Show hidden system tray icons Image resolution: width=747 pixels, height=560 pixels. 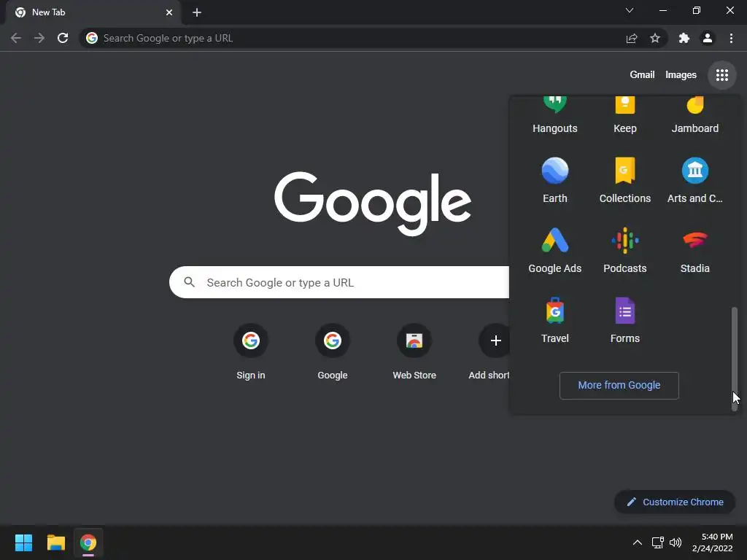[x=637, y=542]
